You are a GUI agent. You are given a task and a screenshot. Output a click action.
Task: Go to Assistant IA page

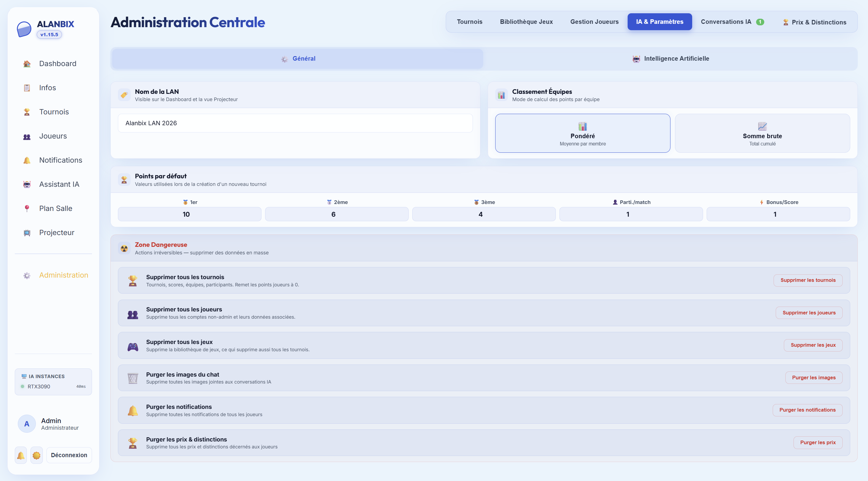click(x=53, y=184)
